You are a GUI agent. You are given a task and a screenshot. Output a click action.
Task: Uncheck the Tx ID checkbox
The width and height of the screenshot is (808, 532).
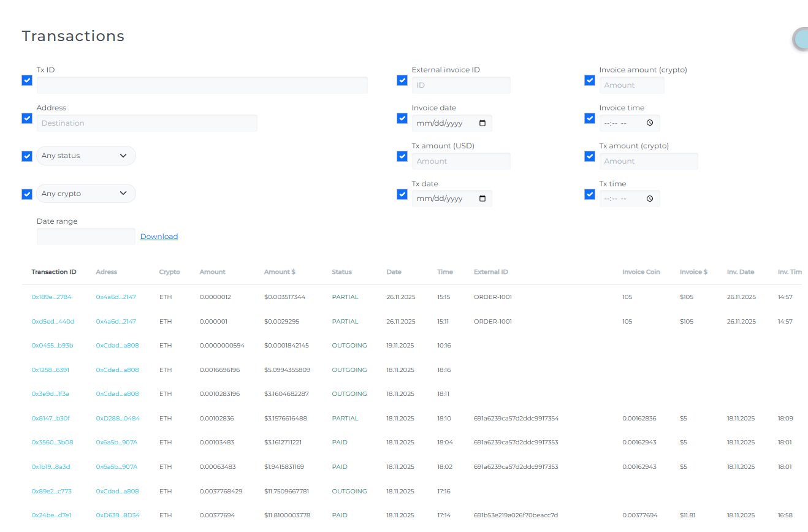(27, 80)
